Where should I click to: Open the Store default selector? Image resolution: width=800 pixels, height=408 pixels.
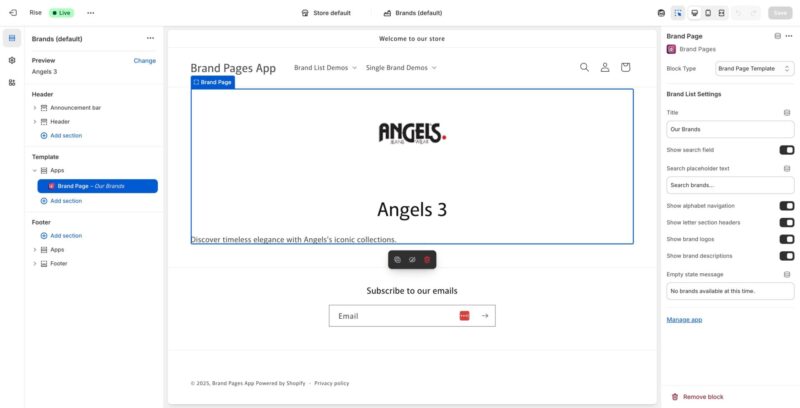tap(326, 13)
